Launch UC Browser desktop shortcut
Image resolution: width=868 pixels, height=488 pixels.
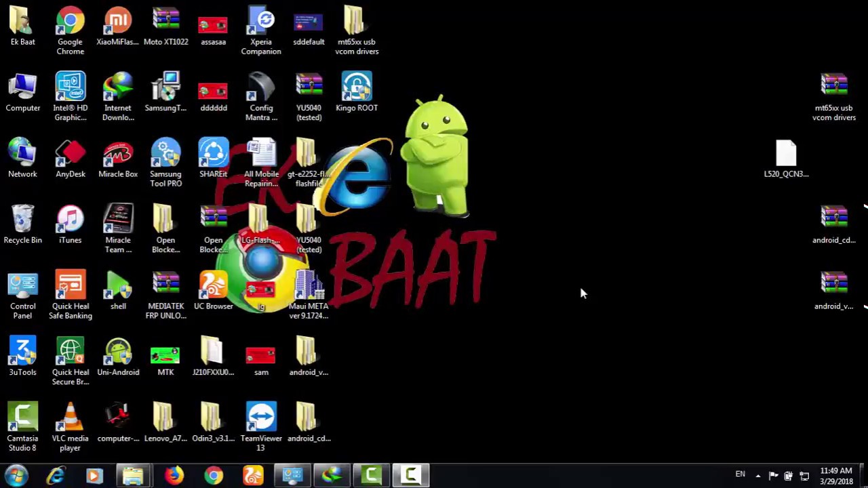coord(213,291)
